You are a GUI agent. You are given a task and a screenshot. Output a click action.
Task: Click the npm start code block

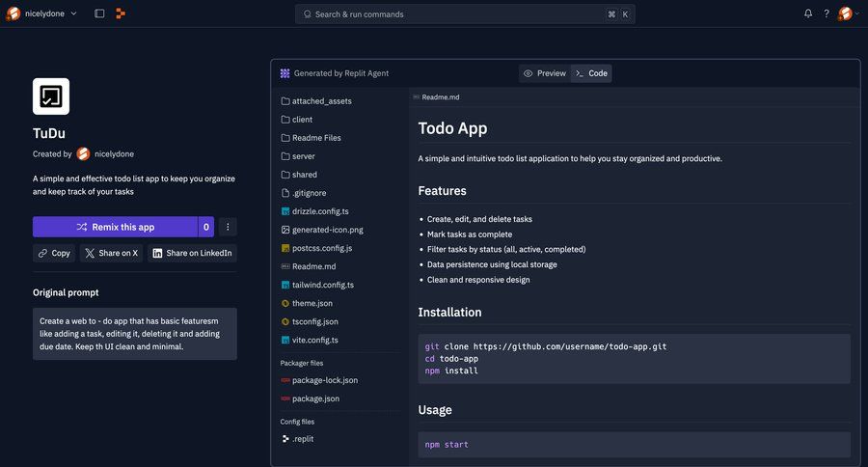(x=635, y=444)
